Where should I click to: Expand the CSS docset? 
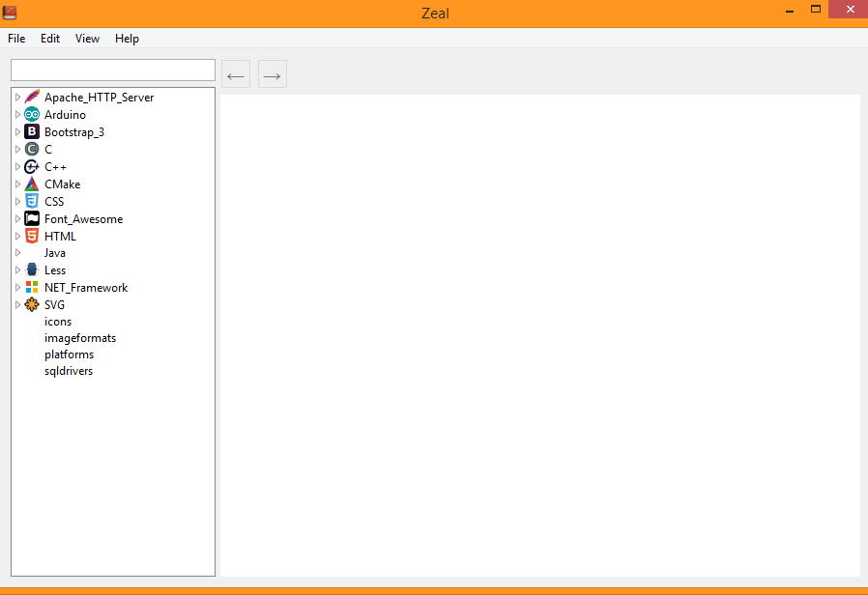(x=17, y=201)
